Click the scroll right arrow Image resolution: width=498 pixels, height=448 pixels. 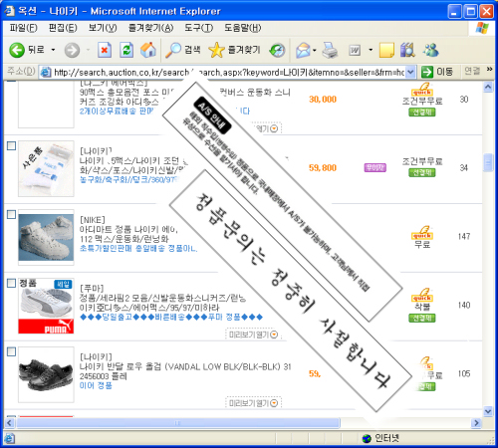coord(476,423)
